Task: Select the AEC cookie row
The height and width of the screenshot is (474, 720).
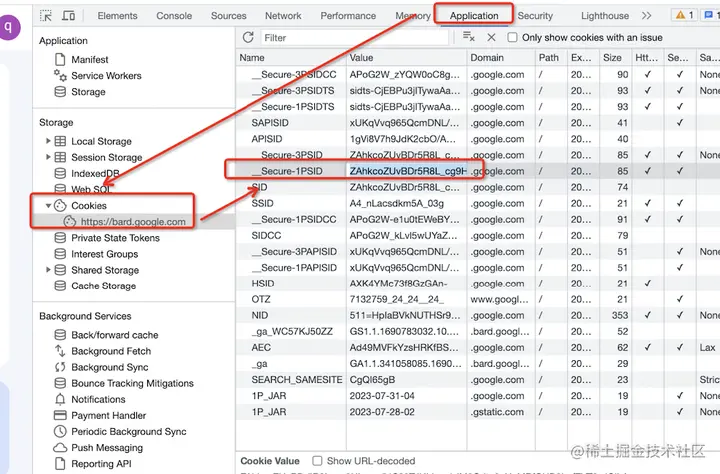Action: [478, 348]
